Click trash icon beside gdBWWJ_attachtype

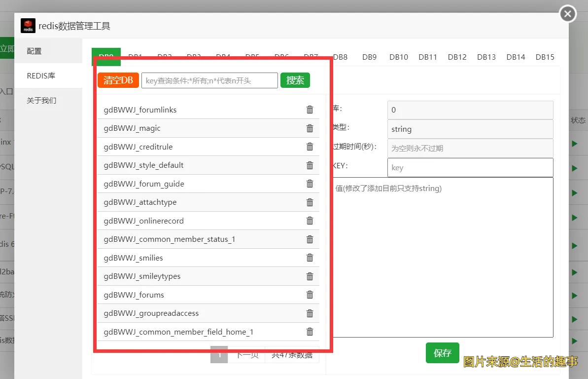click(x=310, y=202)
